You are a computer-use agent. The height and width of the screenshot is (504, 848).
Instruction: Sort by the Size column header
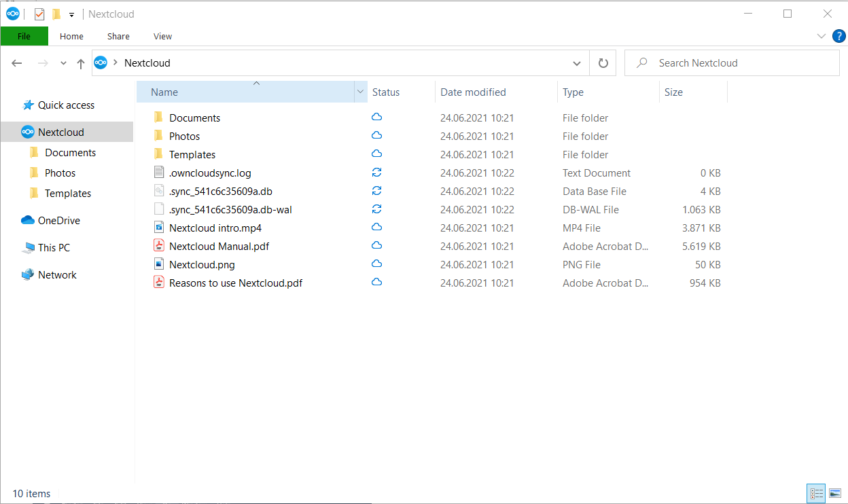[693, 92]
